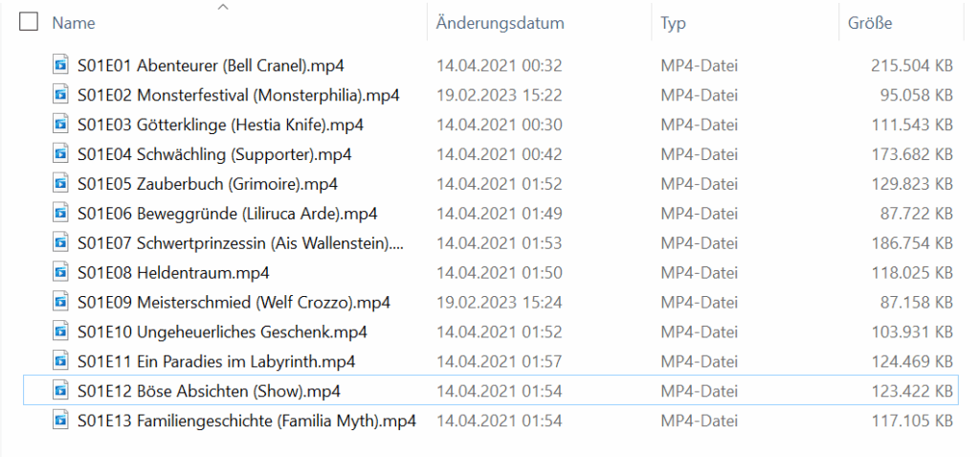
Task: Click the date 14.04.2021 01:57
Action: pos(500,361)
